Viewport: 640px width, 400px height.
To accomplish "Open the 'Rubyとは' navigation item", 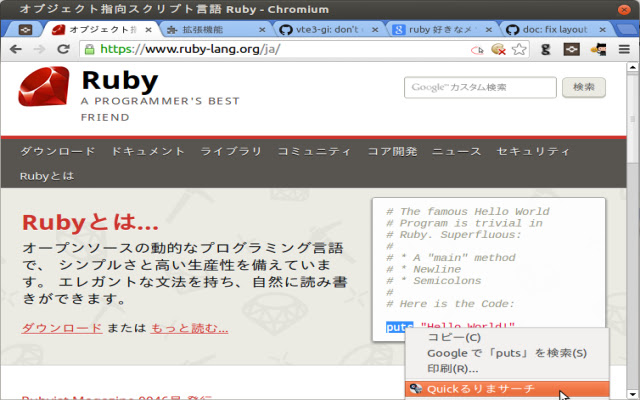I will [47, 176].
